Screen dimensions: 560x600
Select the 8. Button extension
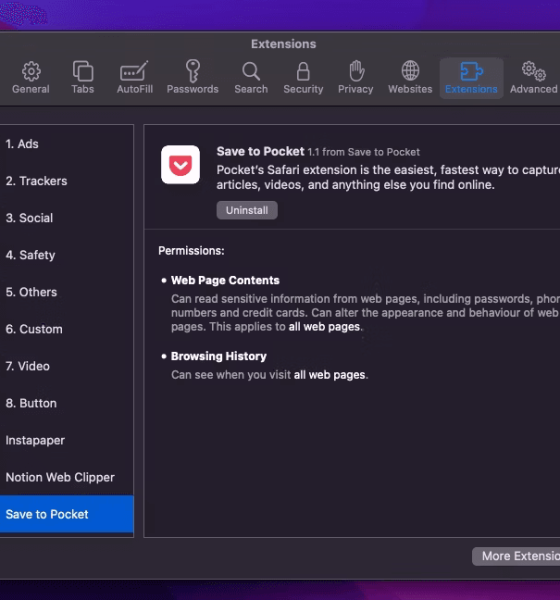[x=67, y=403]
